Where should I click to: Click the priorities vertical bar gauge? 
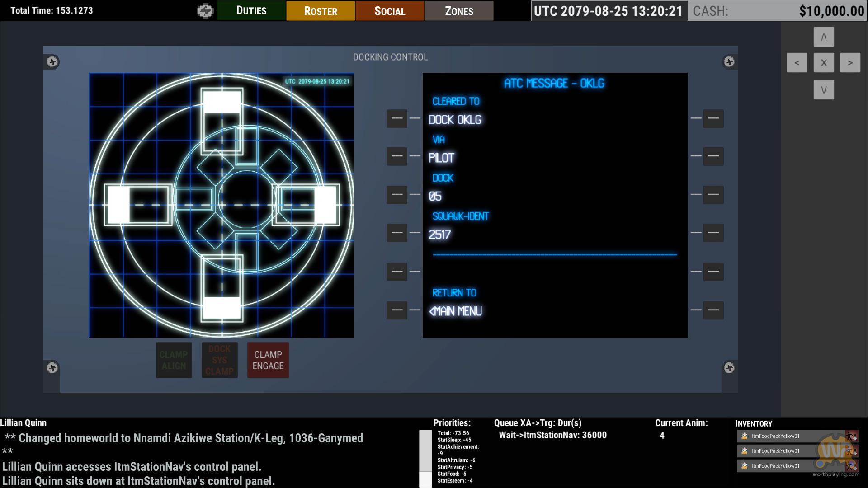click(425, 458)
